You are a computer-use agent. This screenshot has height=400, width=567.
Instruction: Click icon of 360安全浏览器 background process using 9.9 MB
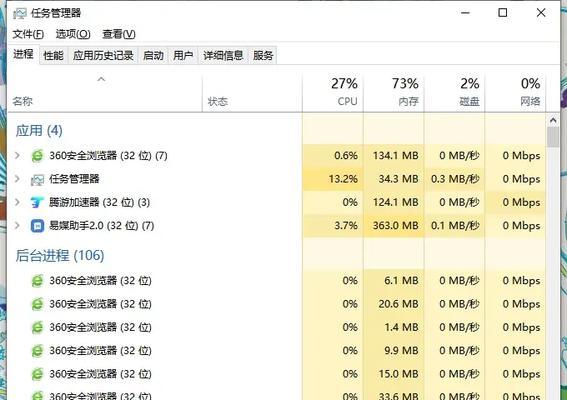(x=37, y=351)
